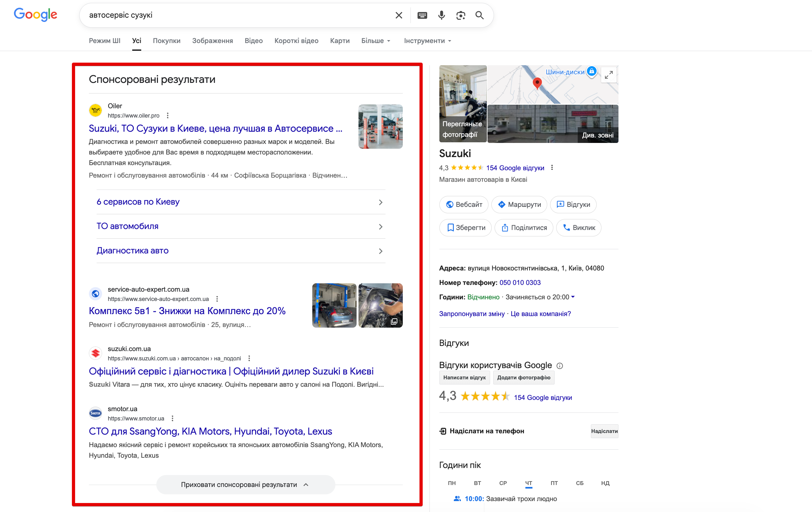Screen dimensions: 812x512
Task: Open Suzuki, ТО Сузуки в Киеве link
Action: point(215,128)
